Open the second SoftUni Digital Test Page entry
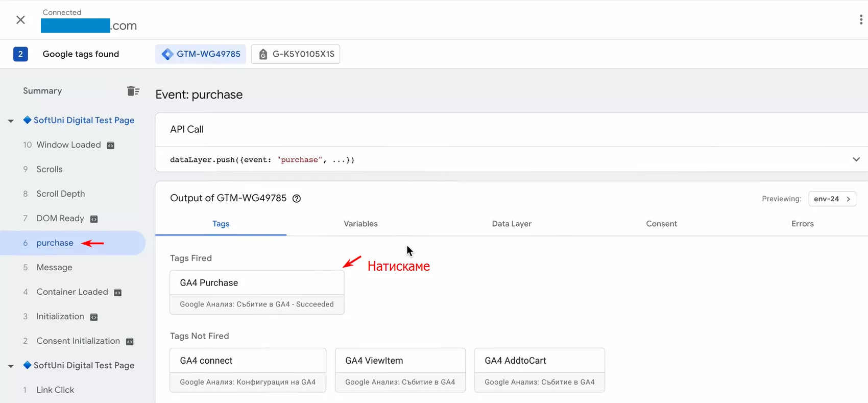 (84, 365)
